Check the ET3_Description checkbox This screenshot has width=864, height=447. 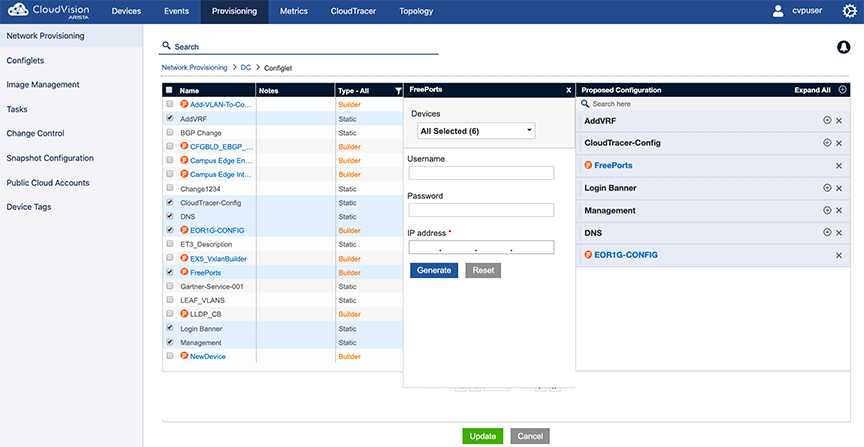point(169,244)
